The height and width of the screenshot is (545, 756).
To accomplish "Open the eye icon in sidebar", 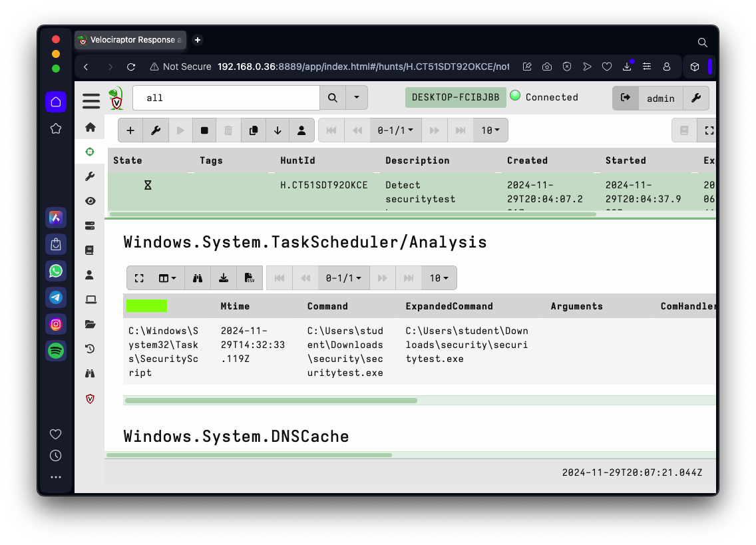I will pyautogui.click(x=90, y=201).
